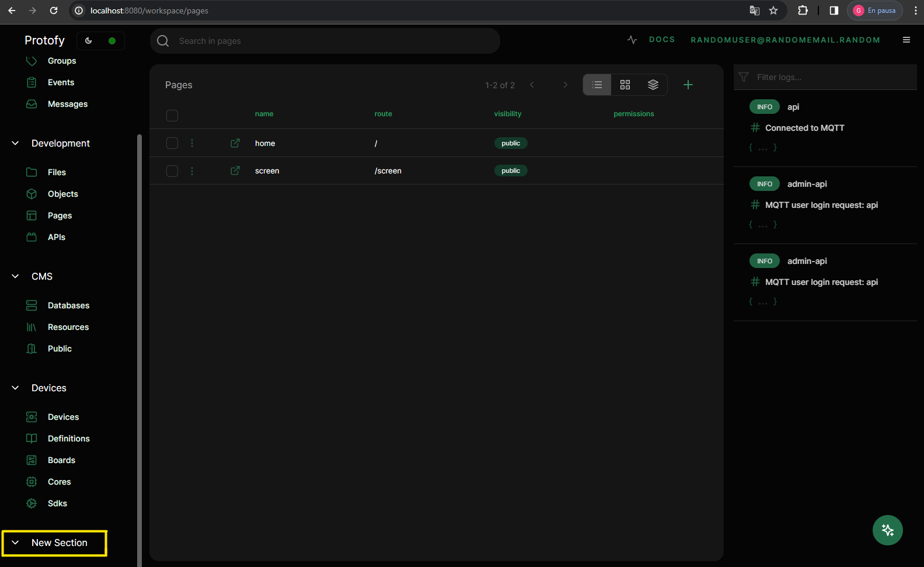Viewport: 924px width, 567px height.
Task: Open the activity pulse icon
Action: [x=632, y=40]
